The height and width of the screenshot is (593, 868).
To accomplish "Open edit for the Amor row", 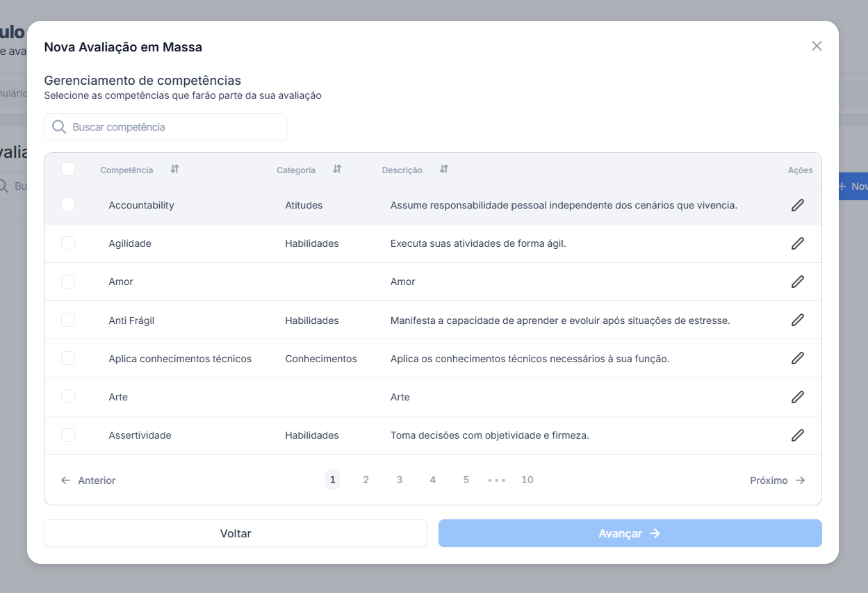I will tap(797, 282).
